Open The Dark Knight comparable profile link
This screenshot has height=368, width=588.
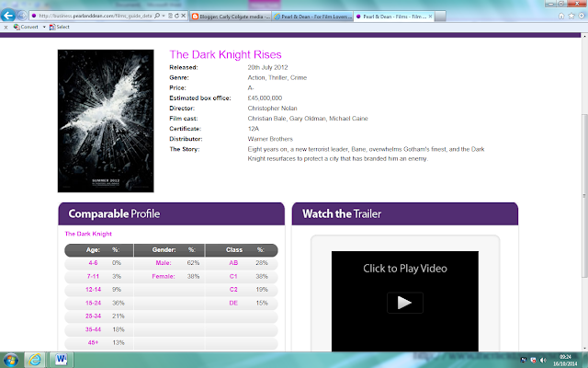(x=88, y=234)
